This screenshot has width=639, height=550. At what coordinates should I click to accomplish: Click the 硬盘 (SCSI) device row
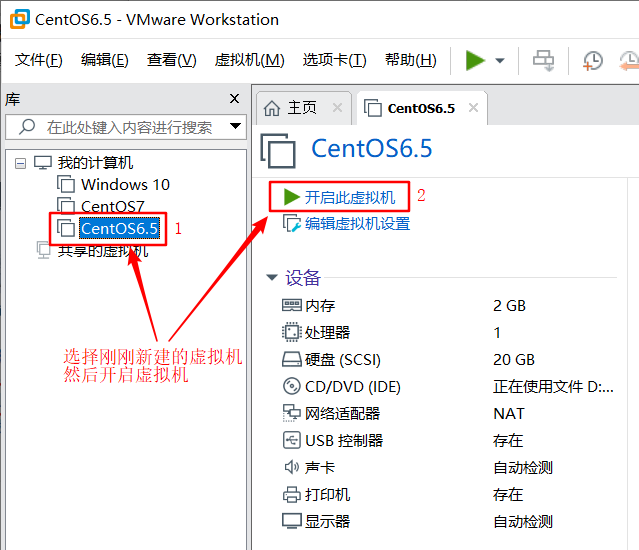pos(448,359)
